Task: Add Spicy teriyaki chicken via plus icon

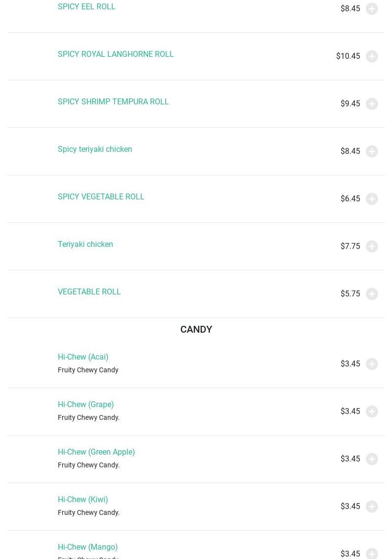Action: 372,151
